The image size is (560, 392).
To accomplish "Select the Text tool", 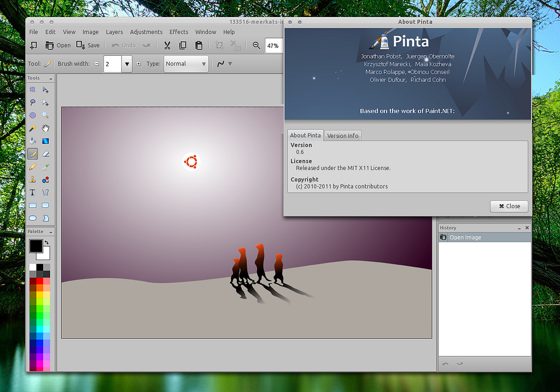I will coord(32,192).
